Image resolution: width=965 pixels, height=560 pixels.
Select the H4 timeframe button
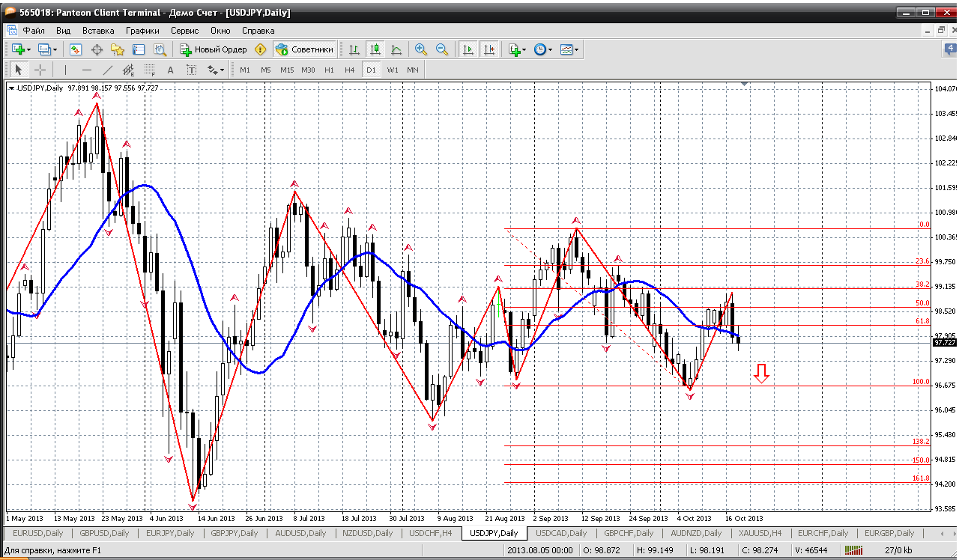coord(349,70)
